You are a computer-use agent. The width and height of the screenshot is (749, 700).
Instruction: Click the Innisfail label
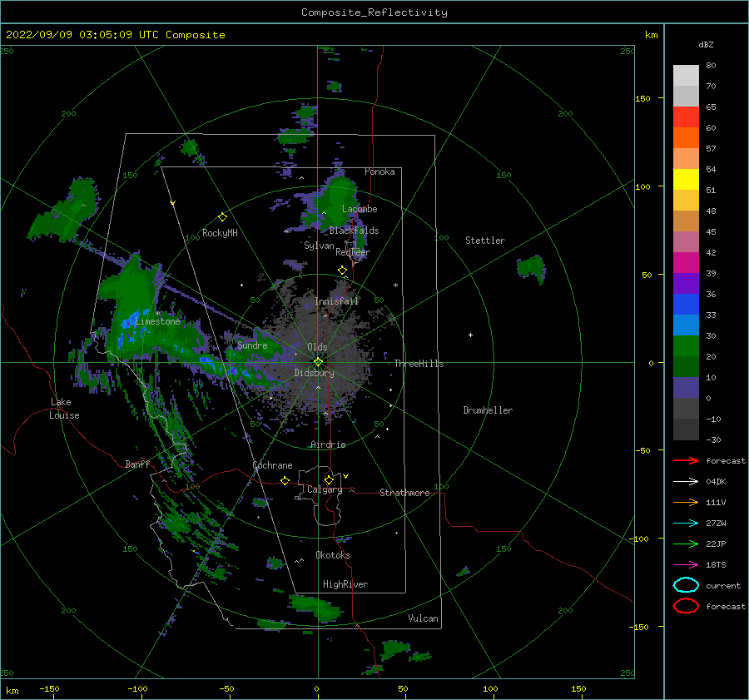click(x=336, y=301)
